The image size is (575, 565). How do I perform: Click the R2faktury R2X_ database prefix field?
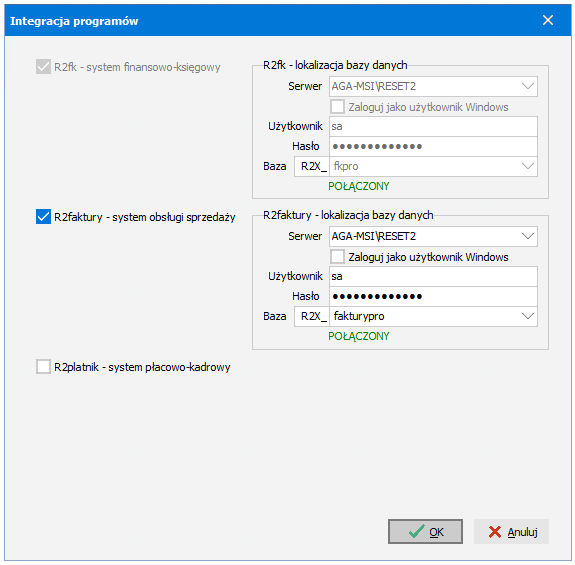[312, 316]
